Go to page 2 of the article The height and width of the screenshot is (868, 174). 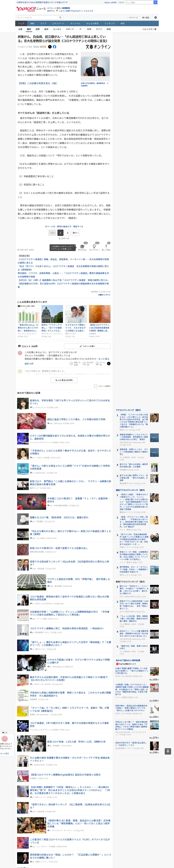(x=68, y=233)
